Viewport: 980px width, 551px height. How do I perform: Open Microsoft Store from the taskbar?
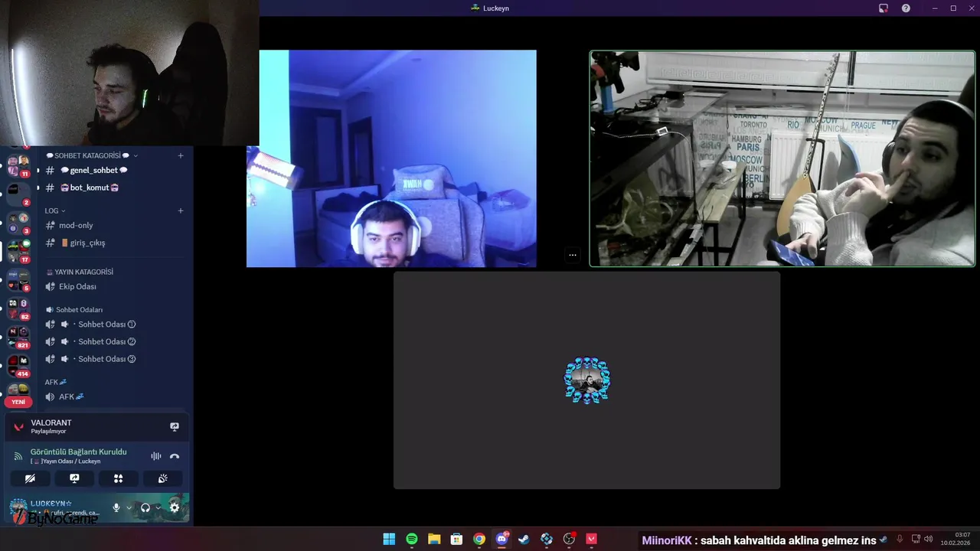point(456,539)
